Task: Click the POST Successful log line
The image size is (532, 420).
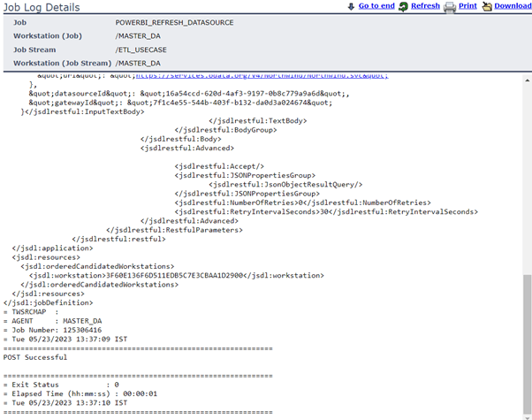Action: pyautogui.click(x=35, y=357)
